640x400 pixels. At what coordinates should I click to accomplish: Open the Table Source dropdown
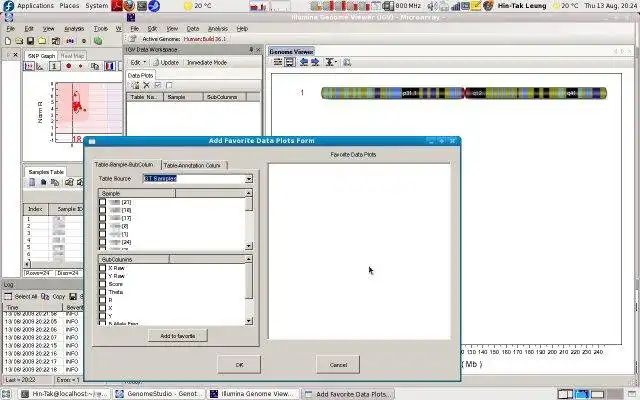point(249,179)
